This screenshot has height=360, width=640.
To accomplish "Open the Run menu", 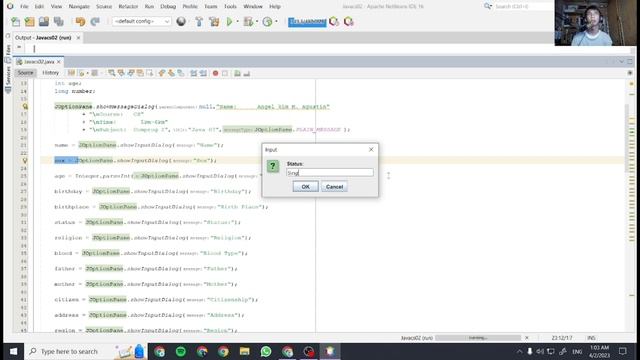I will click(149, 7).
